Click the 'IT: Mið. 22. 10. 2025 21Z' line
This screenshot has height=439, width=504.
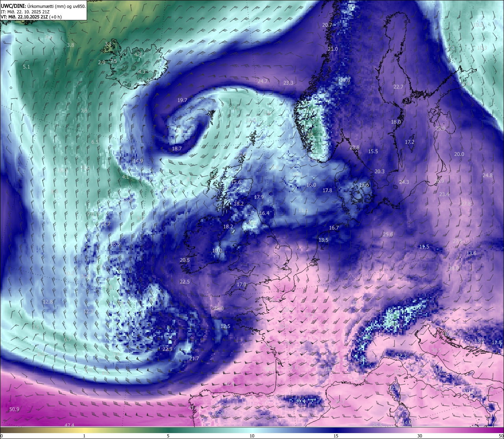[x=25, y=12]
